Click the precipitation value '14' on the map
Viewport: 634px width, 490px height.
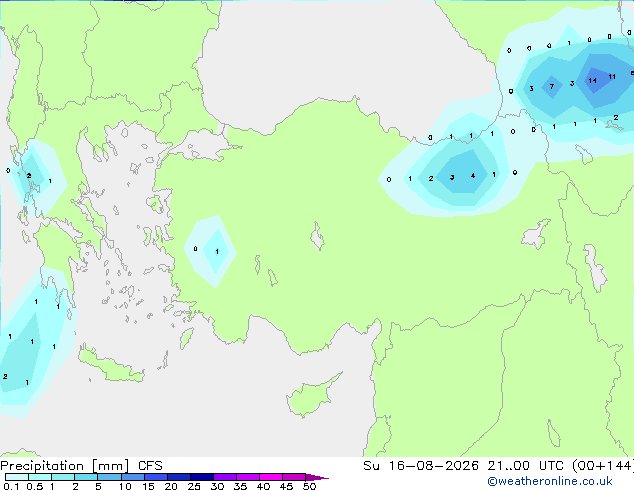tap(592, 80)
